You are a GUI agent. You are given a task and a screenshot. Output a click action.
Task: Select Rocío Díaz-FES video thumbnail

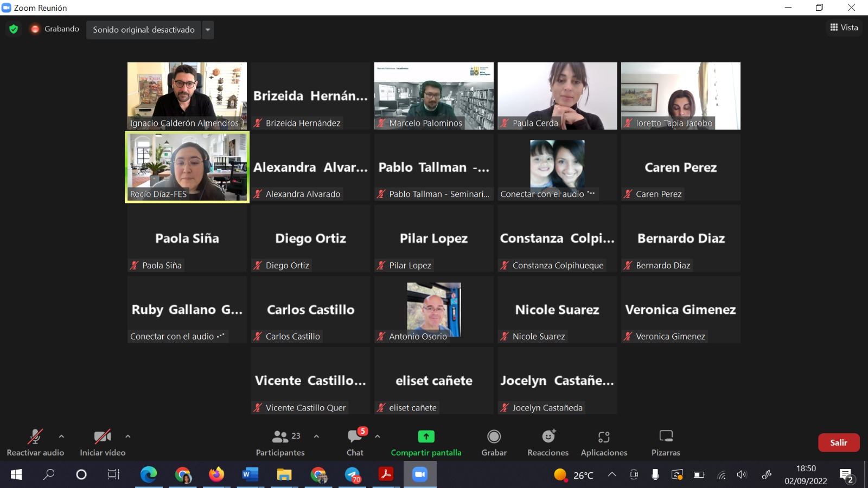187,167
